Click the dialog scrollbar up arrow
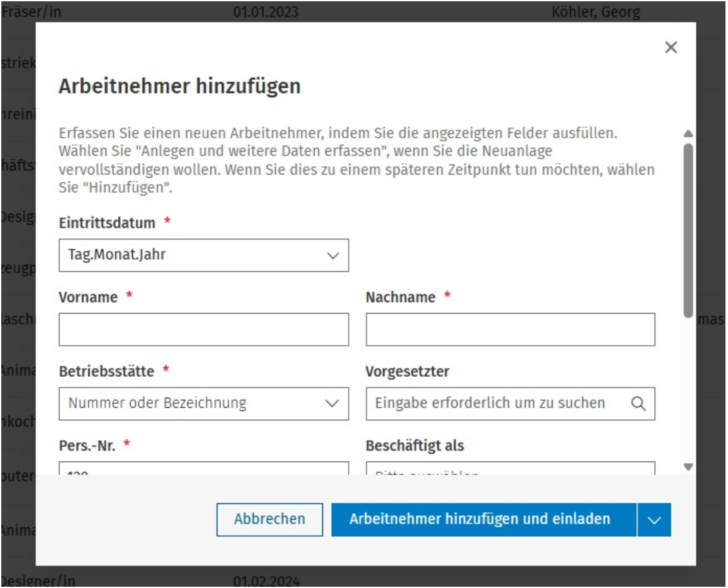The image size is (728, 588). pos(688,134)
